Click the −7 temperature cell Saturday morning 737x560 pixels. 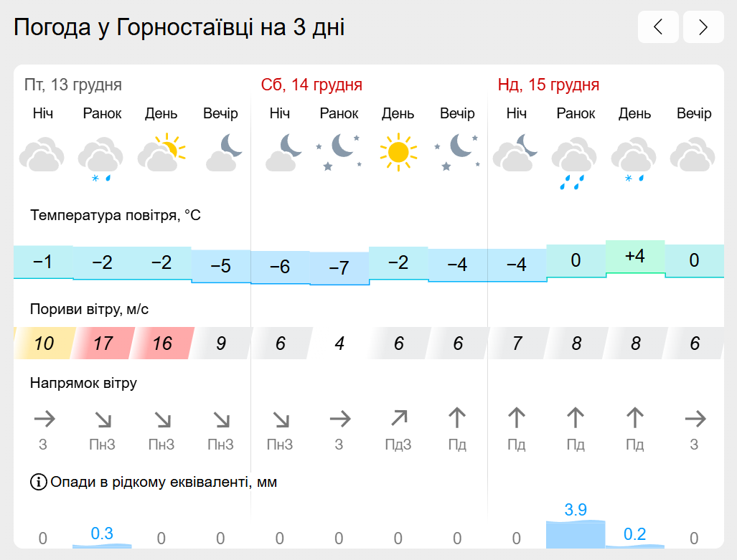[339, 268]
